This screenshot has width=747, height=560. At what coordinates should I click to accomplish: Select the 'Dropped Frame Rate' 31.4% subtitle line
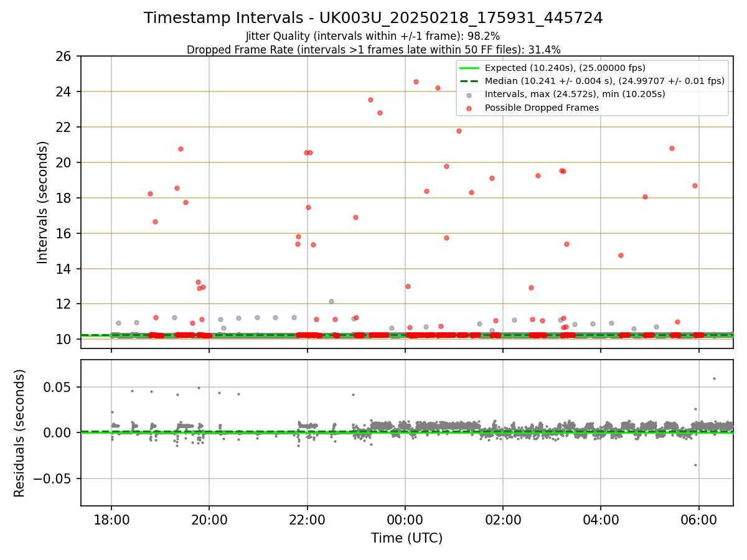point(374,50)
